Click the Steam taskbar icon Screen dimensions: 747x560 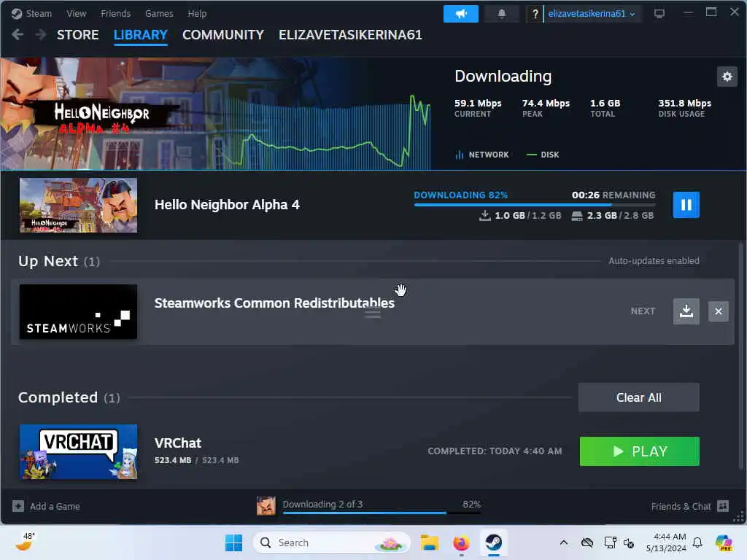coord(494,542)
